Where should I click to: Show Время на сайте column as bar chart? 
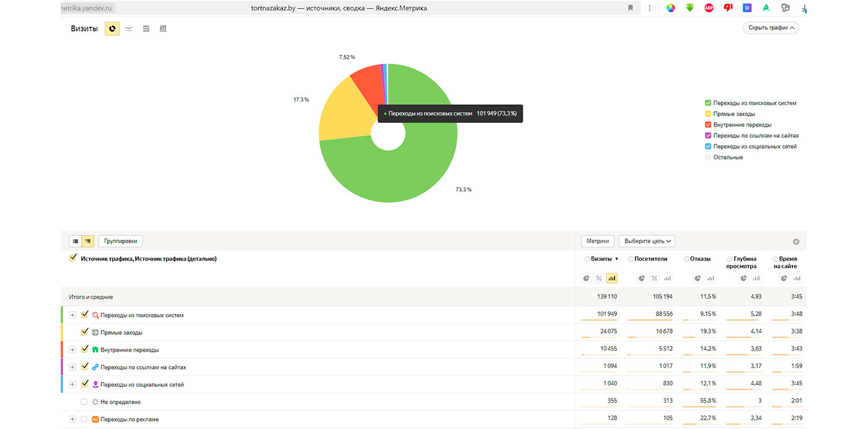point(797,278)
